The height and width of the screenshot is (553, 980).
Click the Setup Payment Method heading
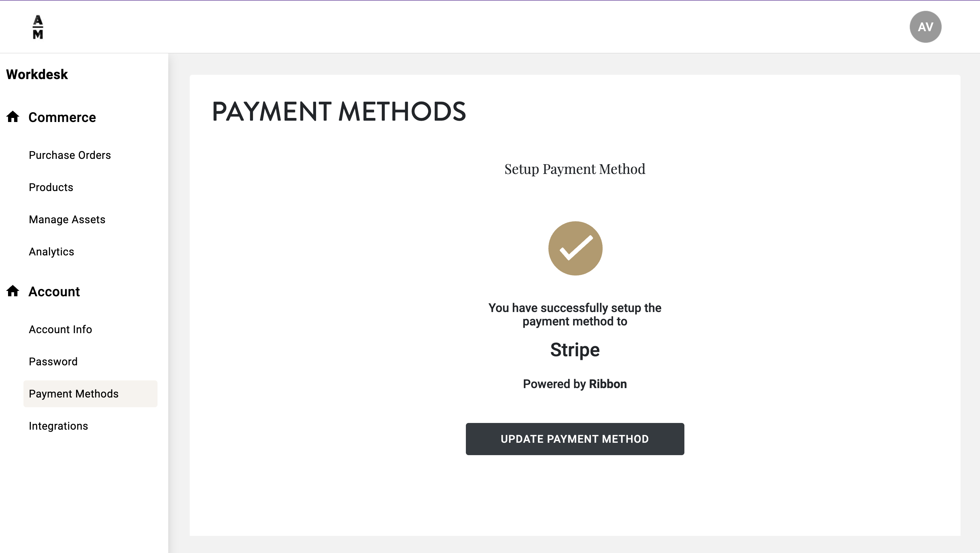(x=575, y=169)
